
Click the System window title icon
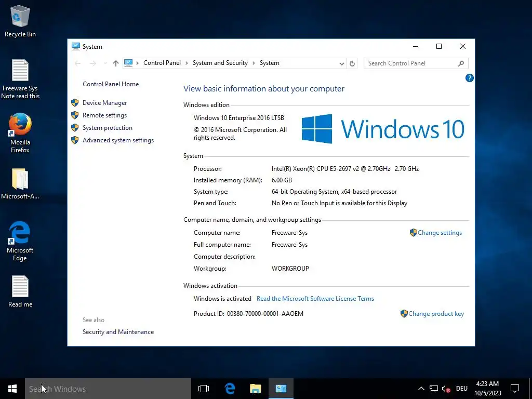coord(76,46)
